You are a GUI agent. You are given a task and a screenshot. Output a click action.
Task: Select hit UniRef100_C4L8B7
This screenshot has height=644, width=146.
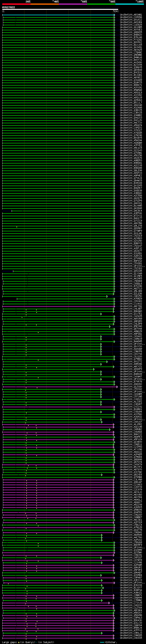point(131,308)
